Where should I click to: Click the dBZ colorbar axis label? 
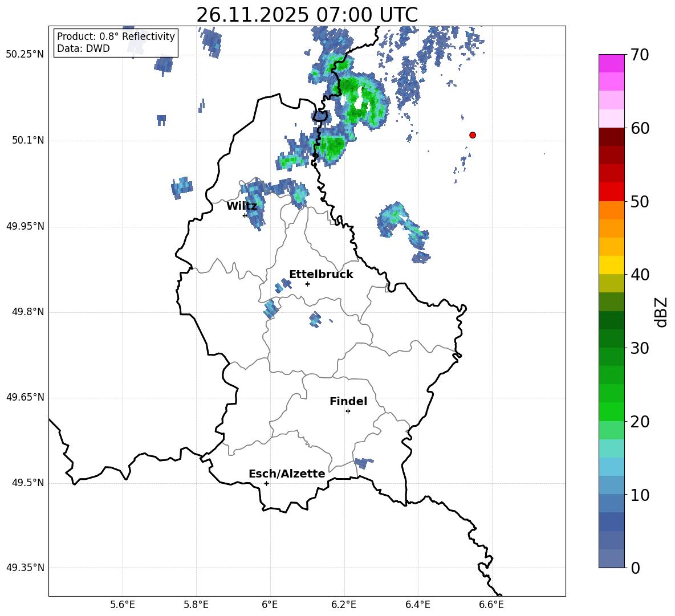tap(661, 312)
